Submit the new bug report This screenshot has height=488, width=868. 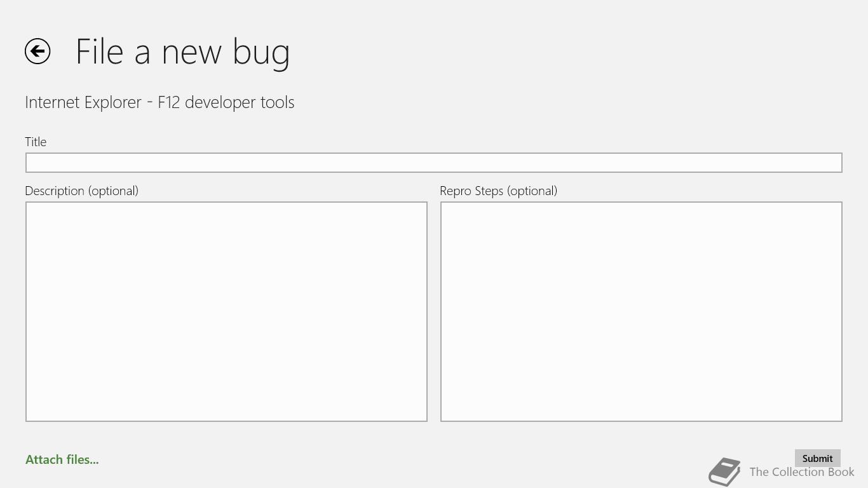point(817,458)
